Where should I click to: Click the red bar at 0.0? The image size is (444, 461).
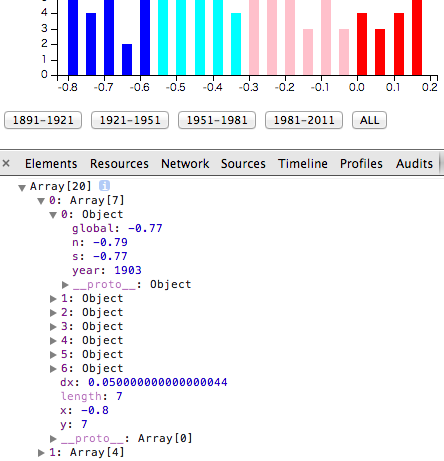[362, 44]
